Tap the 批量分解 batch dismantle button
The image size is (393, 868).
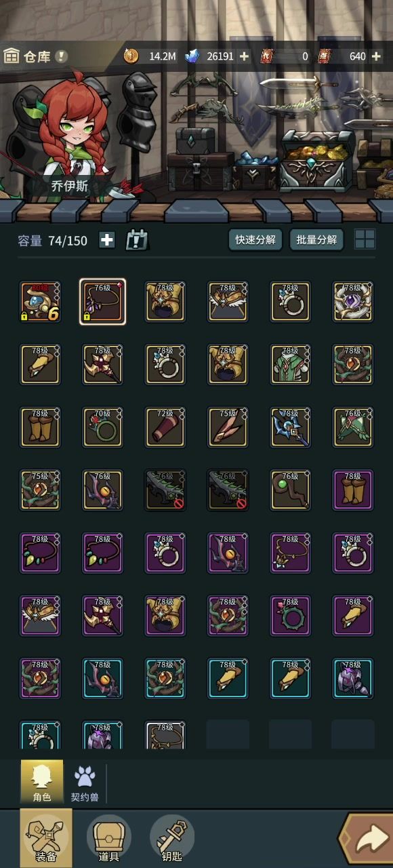tap(316, 240)
